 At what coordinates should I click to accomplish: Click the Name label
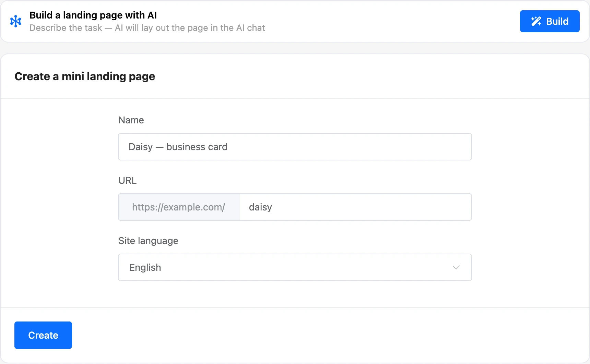click(x=131, y=120)
